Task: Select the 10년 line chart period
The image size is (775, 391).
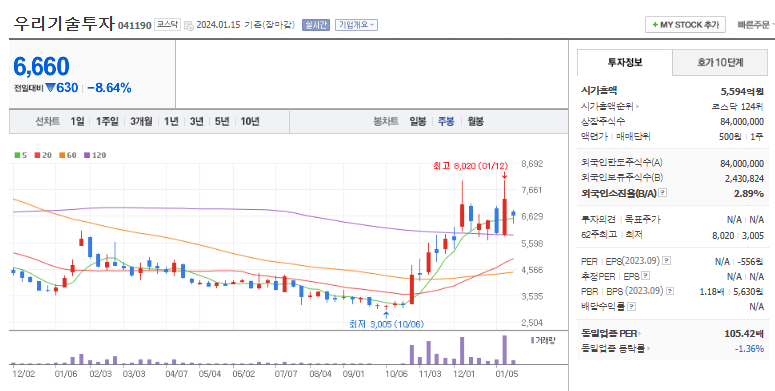Action: (250, 122)
